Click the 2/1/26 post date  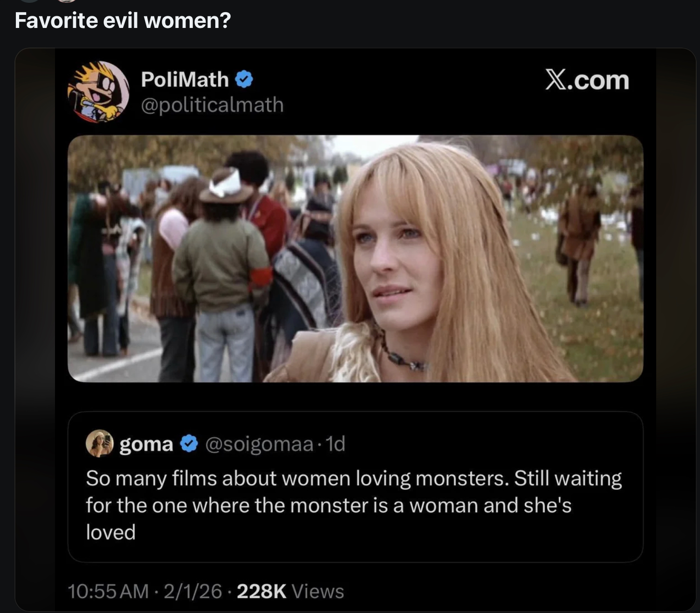tap(192, 591)
